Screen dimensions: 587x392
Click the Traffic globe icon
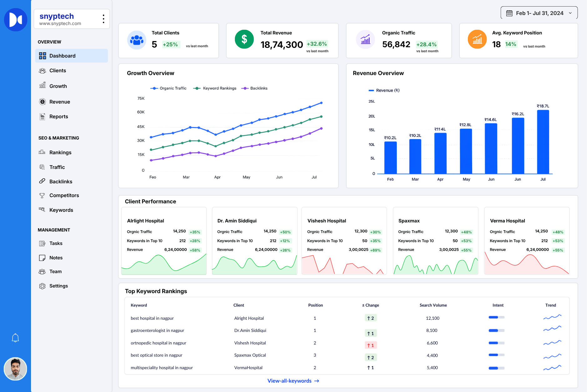pos(42,167)
